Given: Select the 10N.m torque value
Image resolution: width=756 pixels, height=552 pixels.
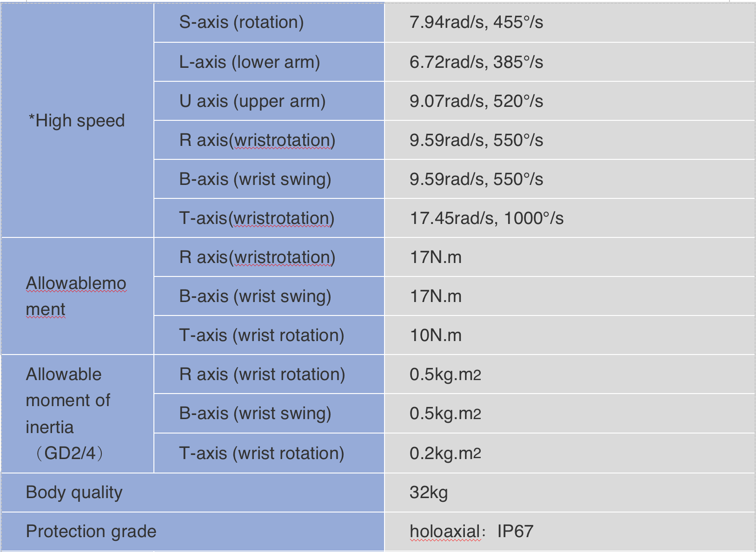Looking at the screenshot, I should click(436, 335).
